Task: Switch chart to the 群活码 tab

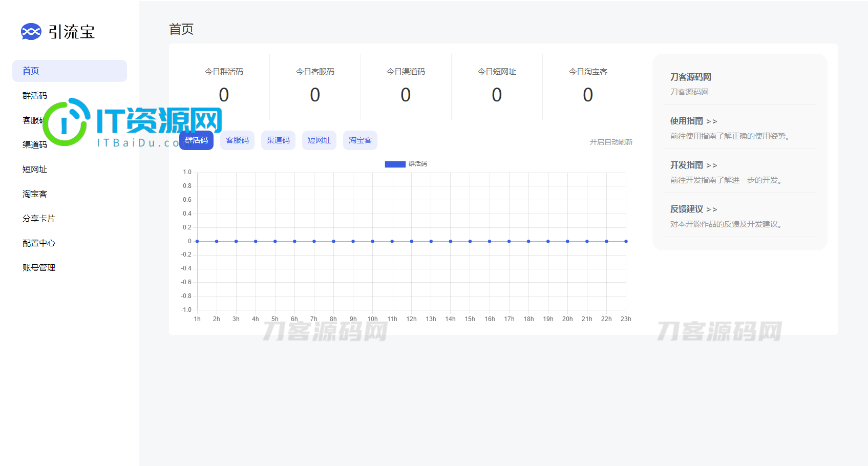Action: pyautogui.click(x=196, y=140)
